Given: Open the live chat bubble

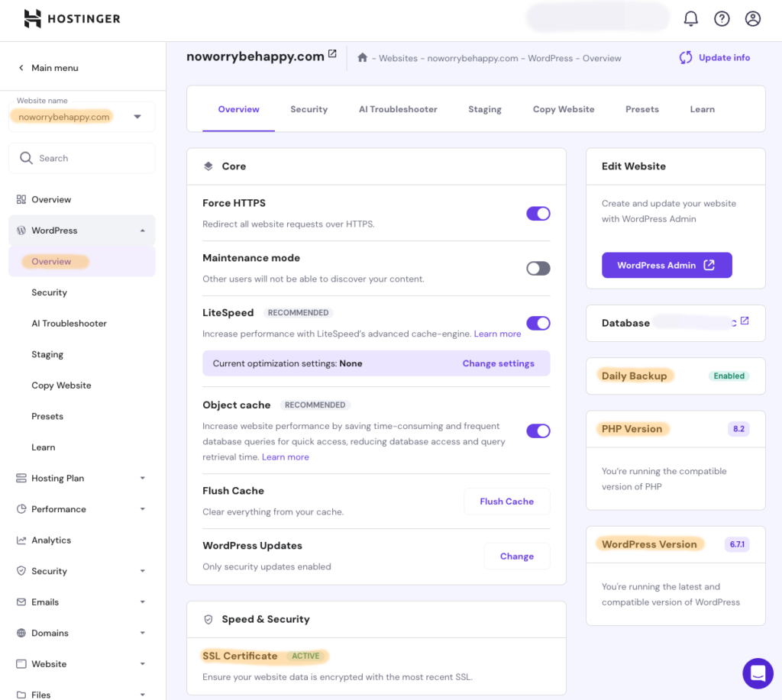Looking at the screenshot, I should [x=758, y=673].
